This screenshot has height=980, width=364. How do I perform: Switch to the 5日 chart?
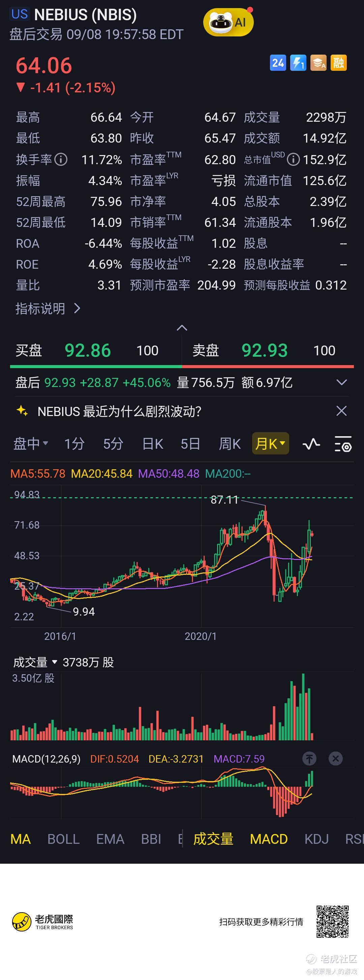click(190, 444)
